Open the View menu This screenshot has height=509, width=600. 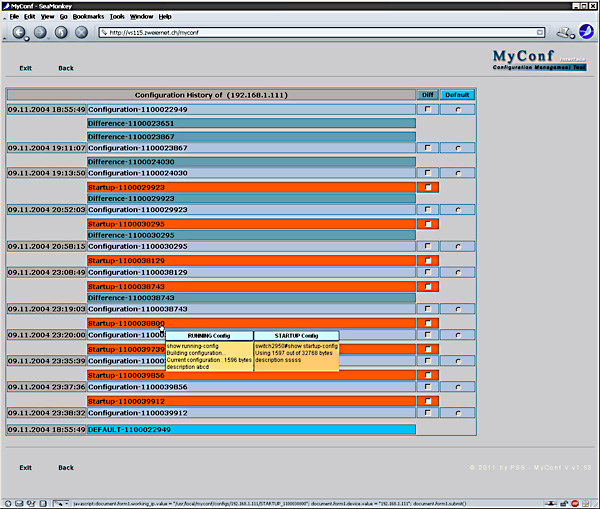coord(47,16)
